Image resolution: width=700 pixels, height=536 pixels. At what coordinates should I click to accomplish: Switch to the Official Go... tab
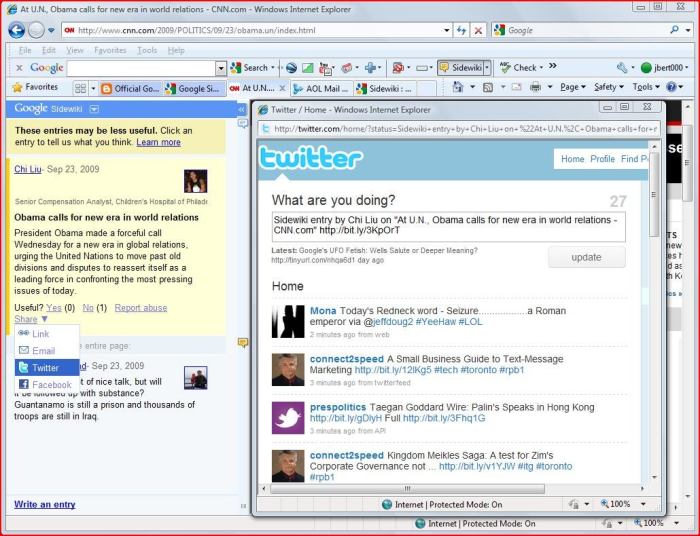130,88
